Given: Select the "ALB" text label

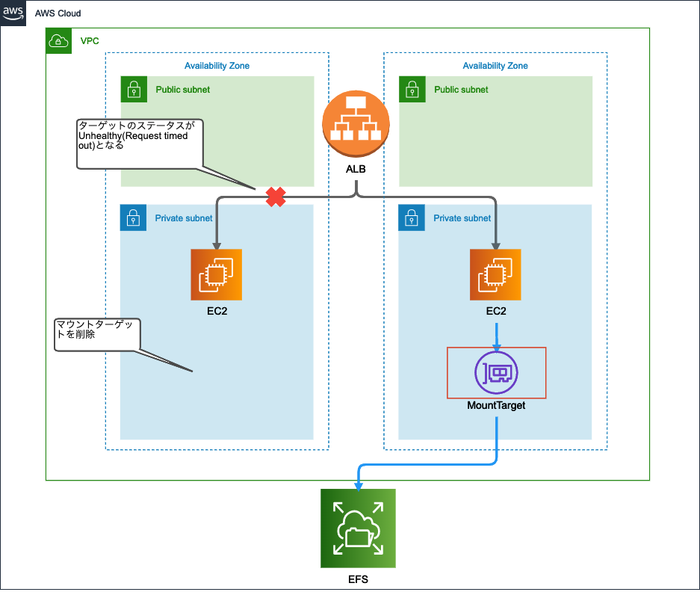Looking at the screenshot, I should click(x=356, y=170).
